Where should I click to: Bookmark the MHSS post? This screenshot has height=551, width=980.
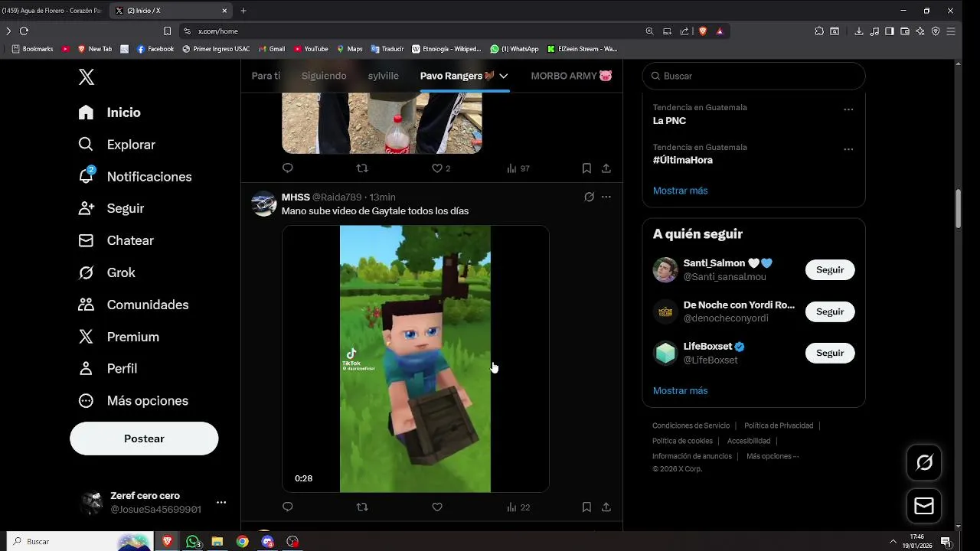[586, 507]
